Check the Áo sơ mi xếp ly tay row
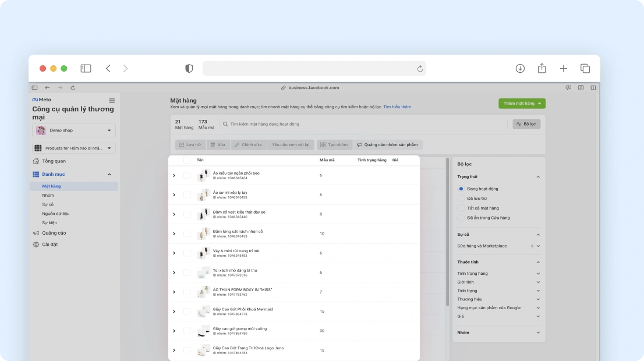 tap(187, 194)
